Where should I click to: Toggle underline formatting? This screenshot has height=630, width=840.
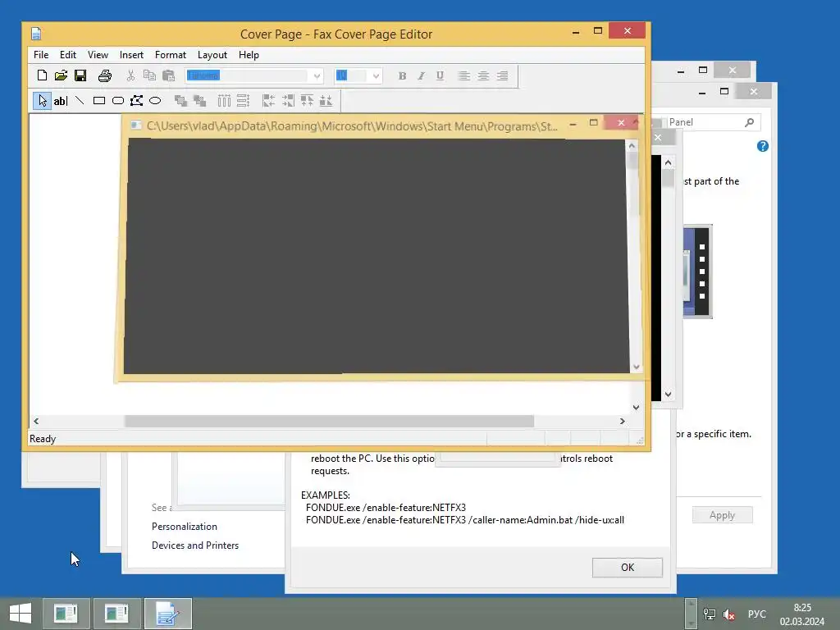click(440, 76)
